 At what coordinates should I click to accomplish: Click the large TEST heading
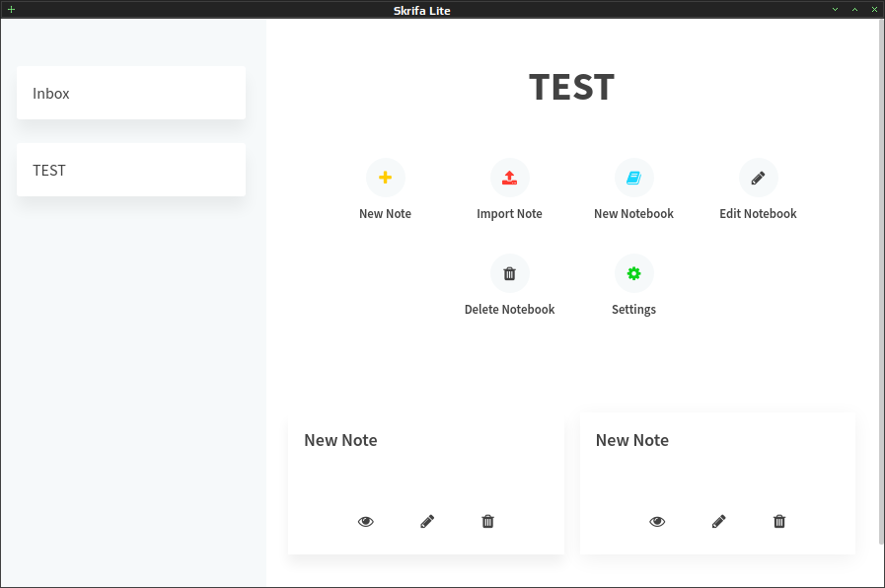tap(572, 88)
